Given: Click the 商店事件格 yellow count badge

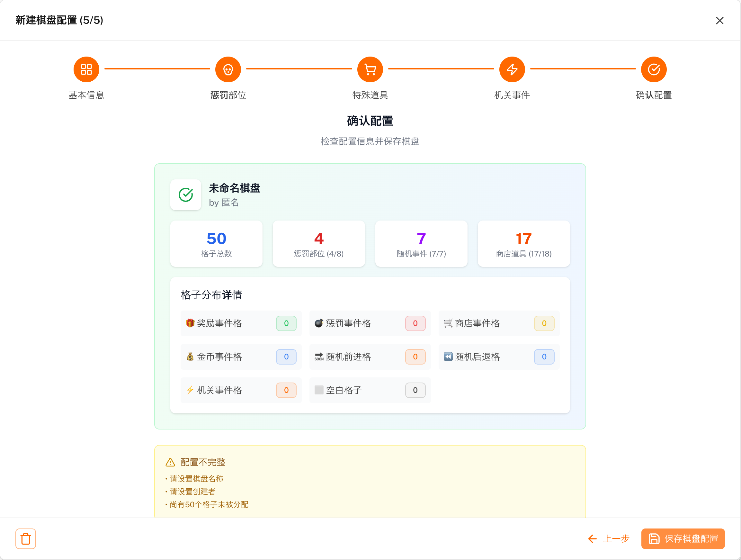Looking at the screenshot, I should [x=544, y=323].
